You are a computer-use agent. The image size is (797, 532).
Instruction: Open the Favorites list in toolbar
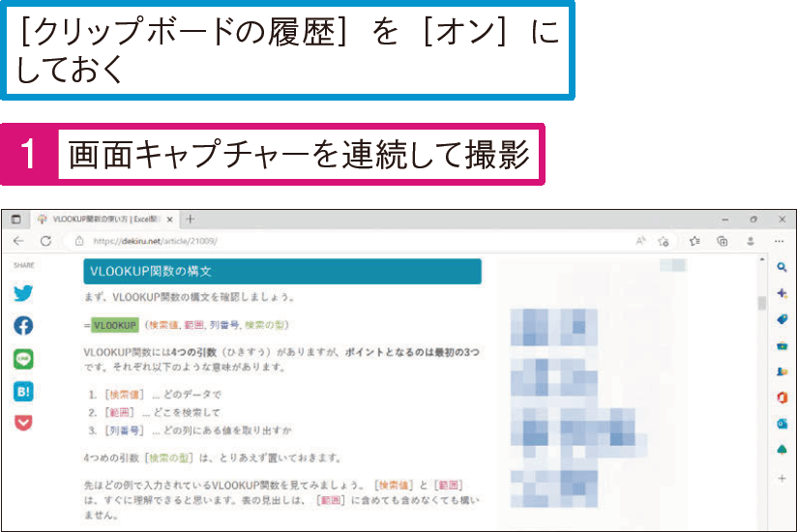click(x=694, y=241)
